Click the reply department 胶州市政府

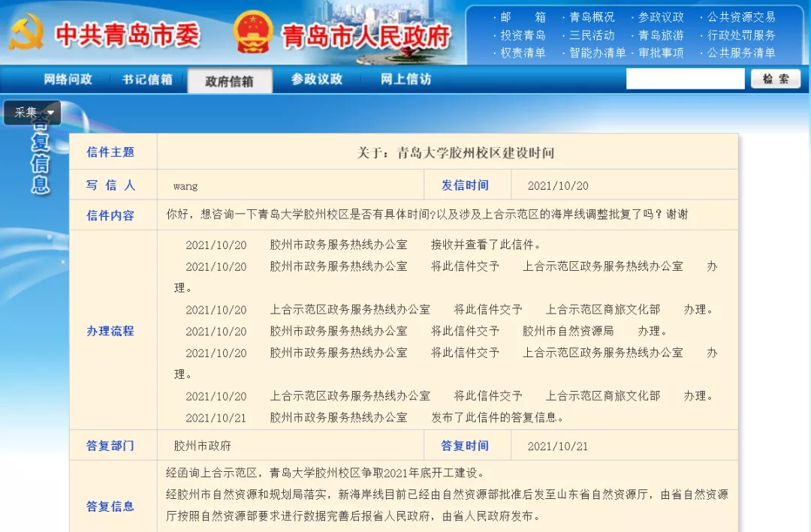coord(202,446)
